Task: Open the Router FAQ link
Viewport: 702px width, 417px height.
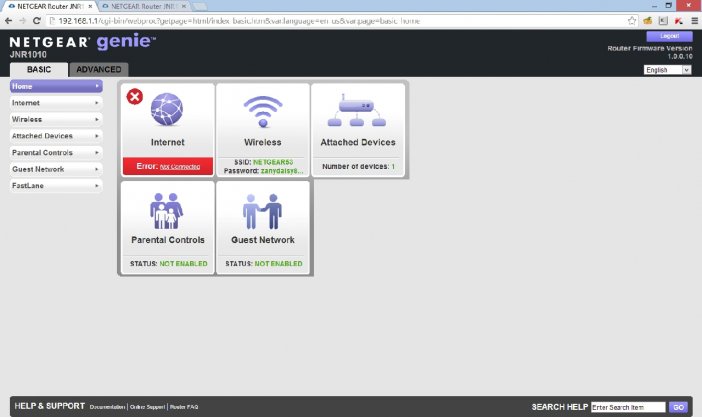Action: 184,407
